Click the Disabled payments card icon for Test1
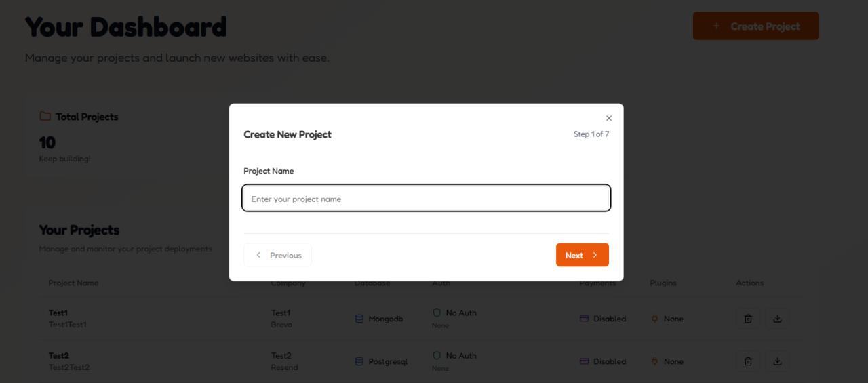The width and height of the screenshot is (868, 383). [x=584, y=319]
